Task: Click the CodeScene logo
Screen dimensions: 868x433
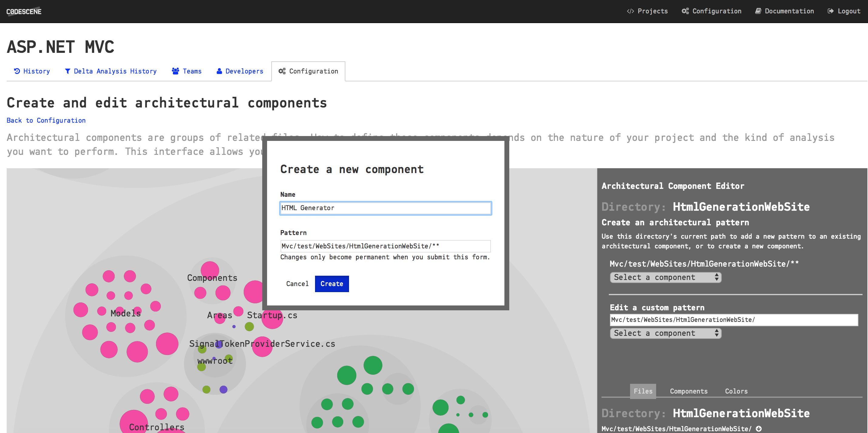Action: coord(24,11)
